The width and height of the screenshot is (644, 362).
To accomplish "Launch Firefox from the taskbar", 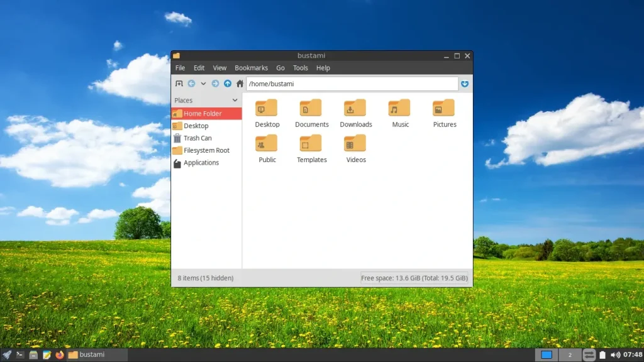I will [60, 354].
